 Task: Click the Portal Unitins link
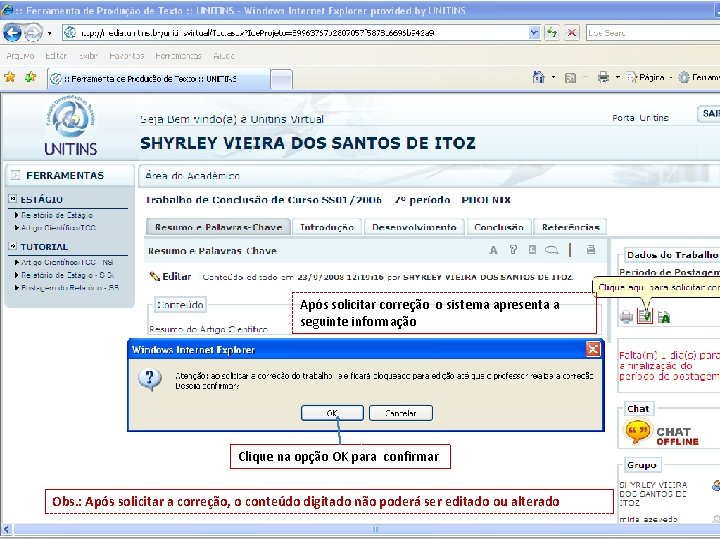point(640,118)
